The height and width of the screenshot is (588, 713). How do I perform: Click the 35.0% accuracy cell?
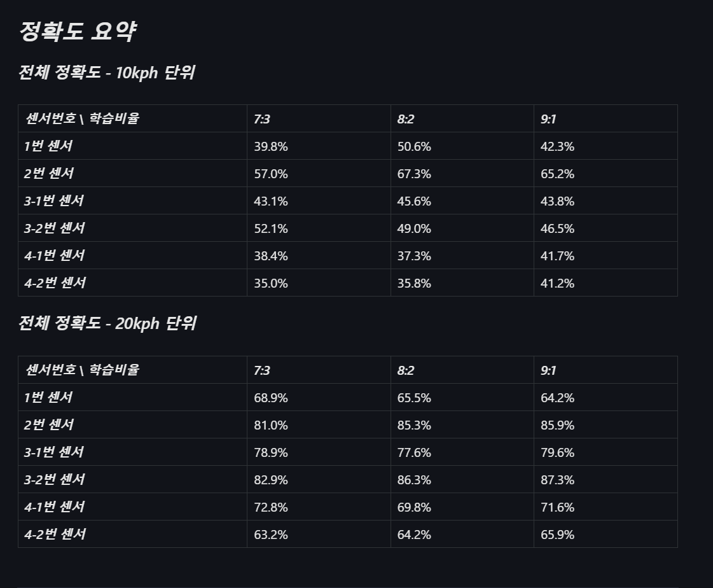tap(271, 283)
